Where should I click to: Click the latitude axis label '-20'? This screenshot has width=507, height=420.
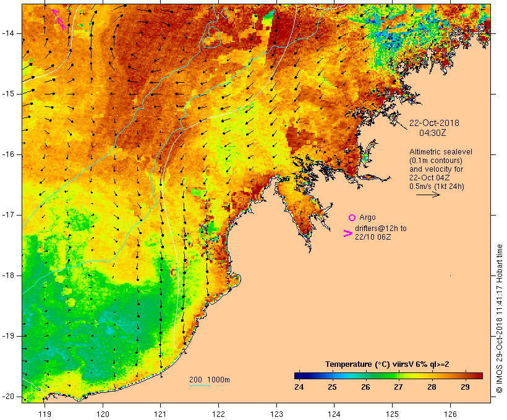[8, 397]
